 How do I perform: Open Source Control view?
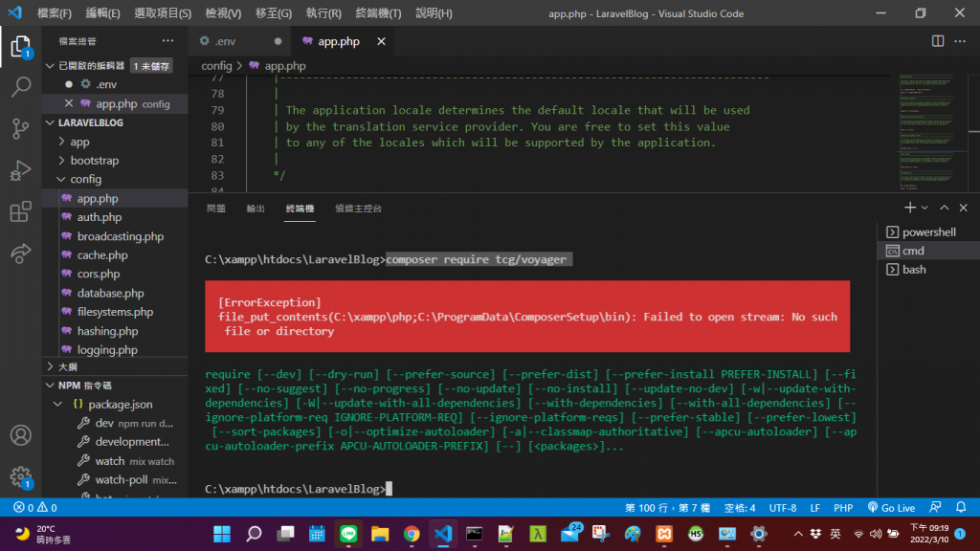point(21,129)
